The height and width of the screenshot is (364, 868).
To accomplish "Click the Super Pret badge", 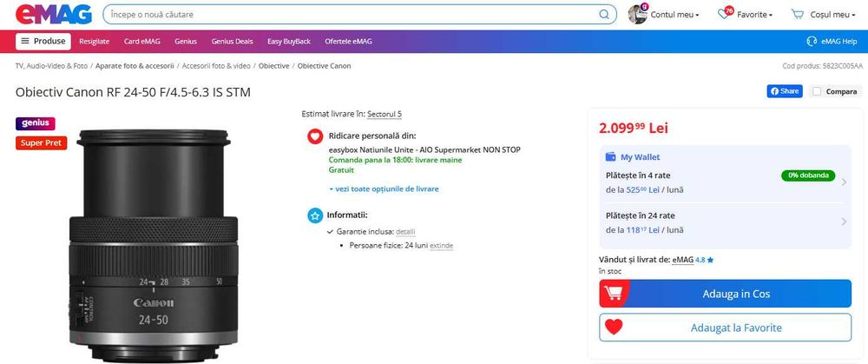I will click(x=41, y=143).
